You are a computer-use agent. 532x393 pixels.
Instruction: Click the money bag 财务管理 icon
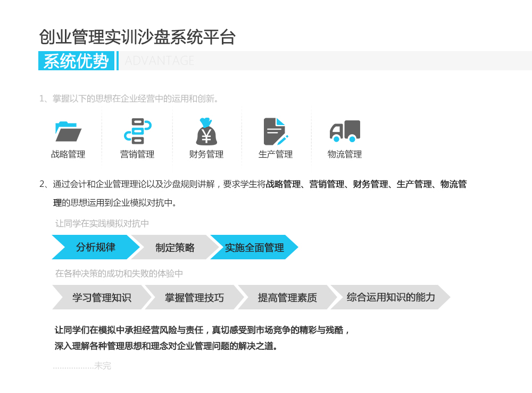pyautogui.click(x=206, y=132)
